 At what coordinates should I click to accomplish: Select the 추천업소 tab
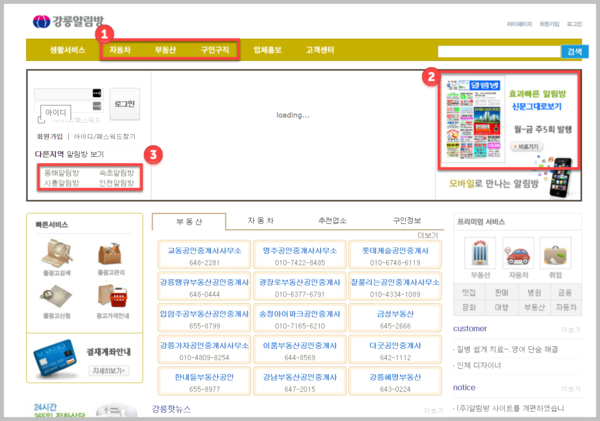[x=333, y=220]
